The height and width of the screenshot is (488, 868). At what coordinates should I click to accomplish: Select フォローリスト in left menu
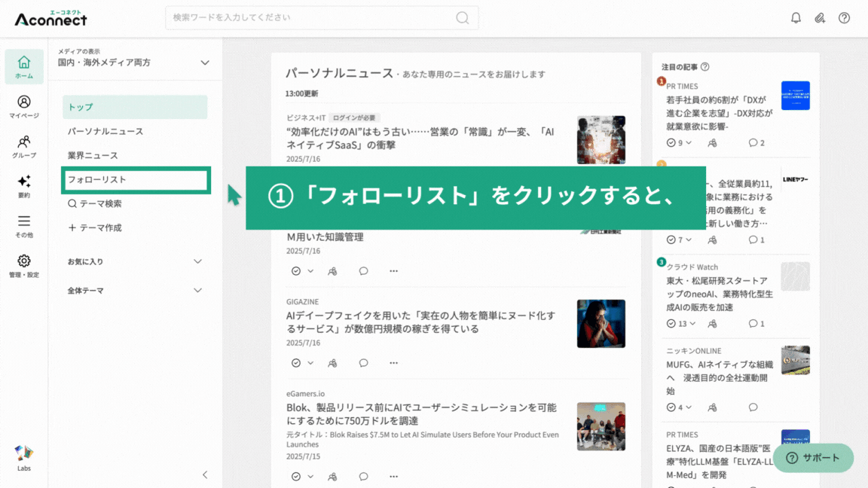coord(136,180)
